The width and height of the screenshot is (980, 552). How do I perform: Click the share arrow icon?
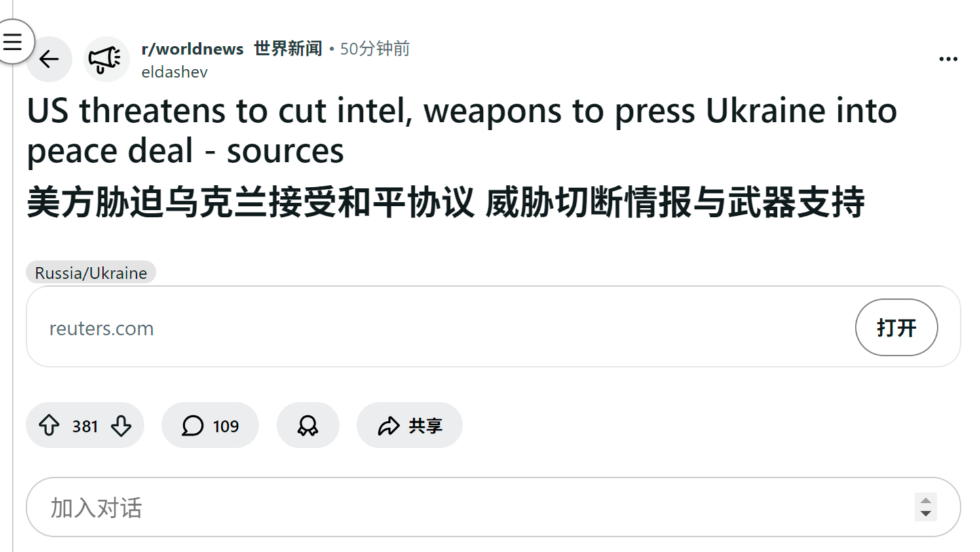tap(388, 425)
